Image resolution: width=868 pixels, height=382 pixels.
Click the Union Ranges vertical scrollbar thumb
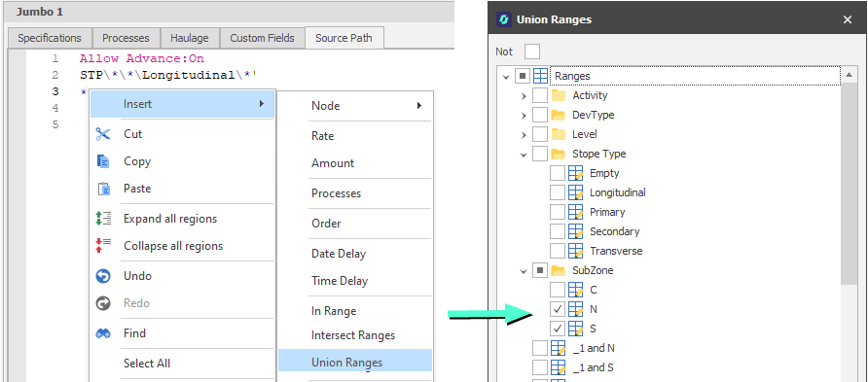[849, 184]
